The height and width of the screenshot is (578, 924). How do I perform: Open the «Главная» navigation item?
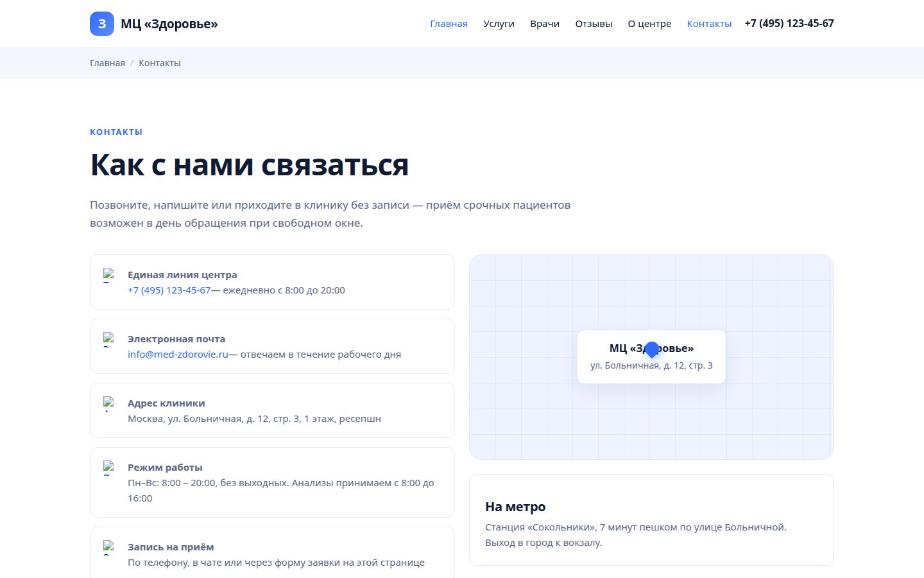tap(449, 24)
